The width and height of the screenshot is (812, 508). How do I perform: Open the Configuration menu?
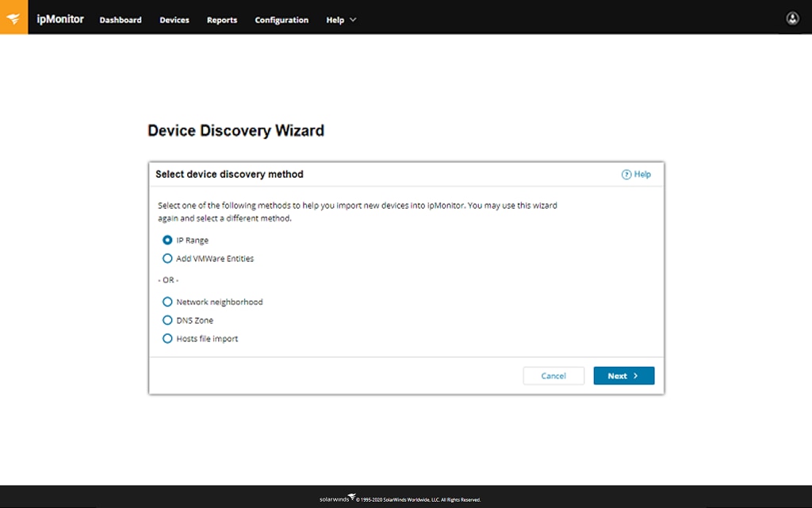(x=282, y=20)
